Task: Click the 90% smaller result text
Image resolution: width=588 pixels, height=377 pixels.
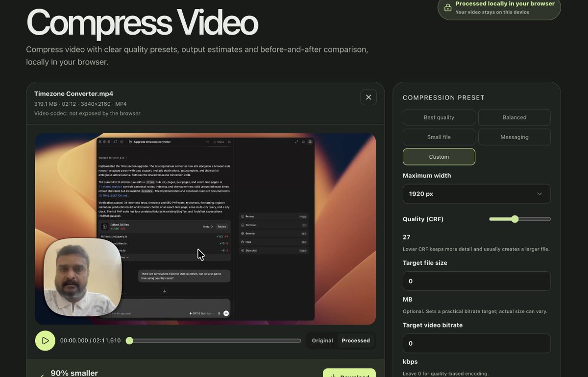Action: (74, 373)
